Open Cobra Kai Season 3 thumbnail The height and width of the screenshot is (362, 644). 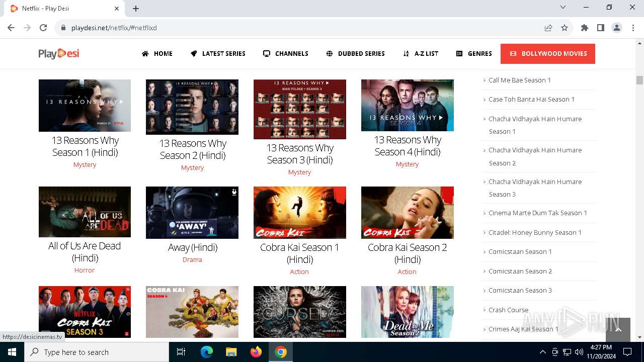85,312
